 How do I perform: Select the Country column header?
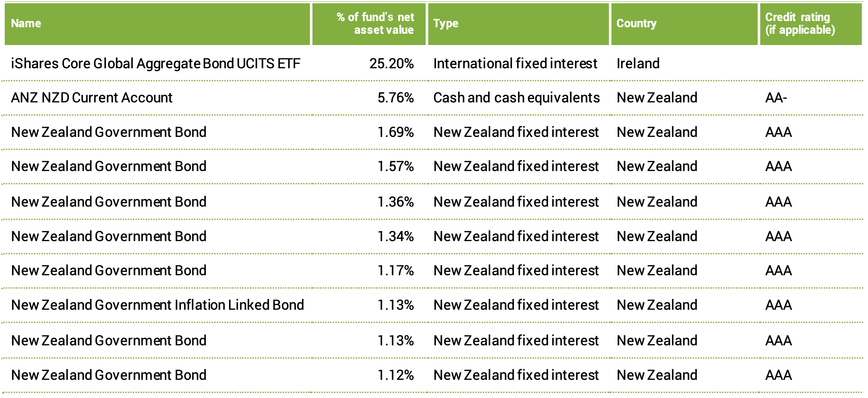click(636, 24)
